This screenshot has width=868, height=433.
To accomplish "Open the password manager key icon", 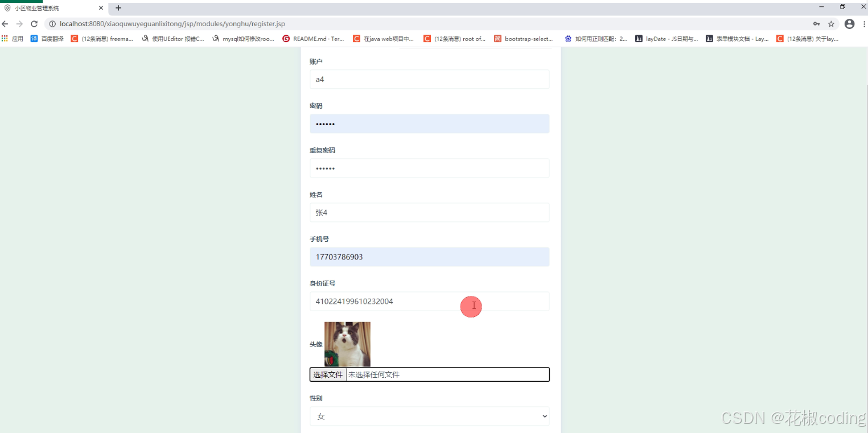I will pyautogui.click(x=816, y=24).
